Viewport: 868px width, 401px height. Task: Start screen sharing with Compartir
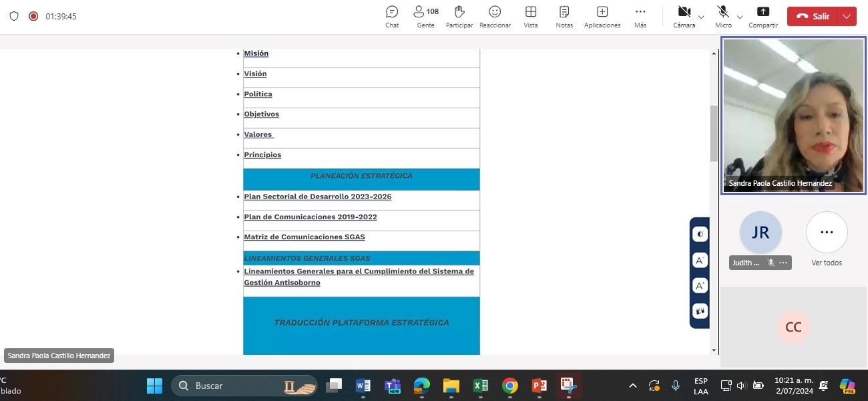pyautogui.click(x=763, y=17)
